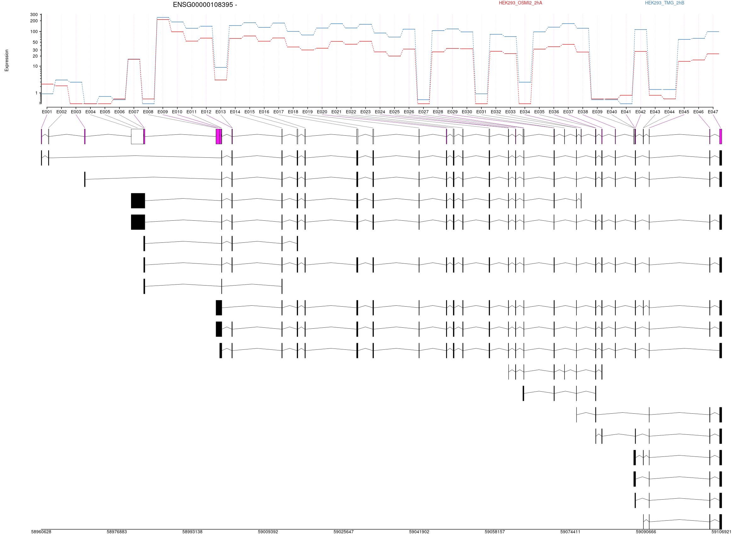Click exon label E023
The image size is (756, 538).
coord(365,112)
